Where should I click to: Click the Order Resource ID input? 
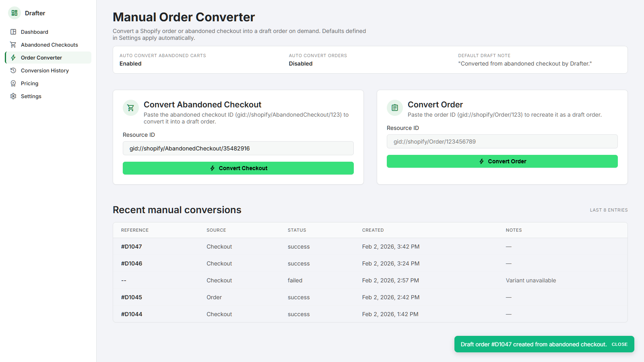point(502,141)
